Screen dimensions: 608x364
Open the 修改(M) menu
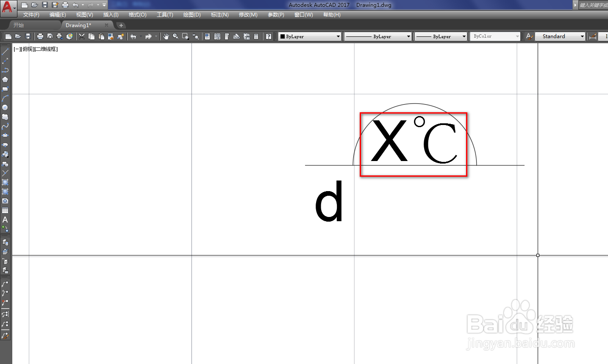[x=248, y=15]
